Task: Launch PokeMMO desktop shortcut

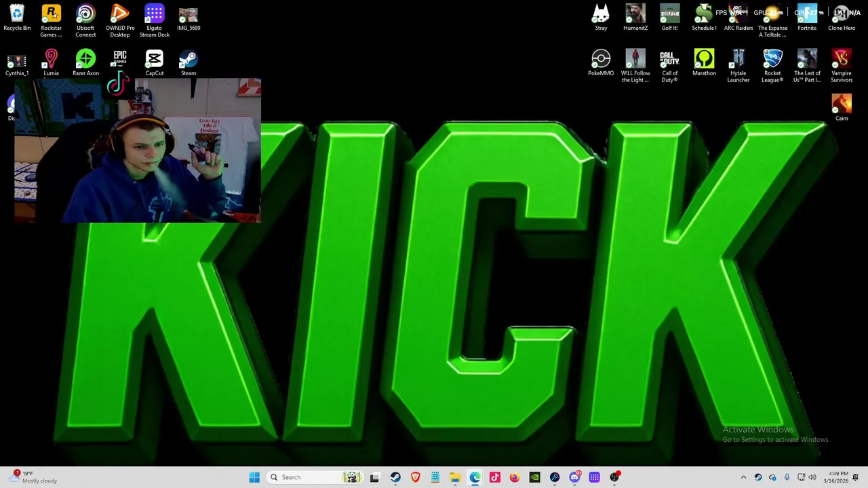Action: click(601, 63)
